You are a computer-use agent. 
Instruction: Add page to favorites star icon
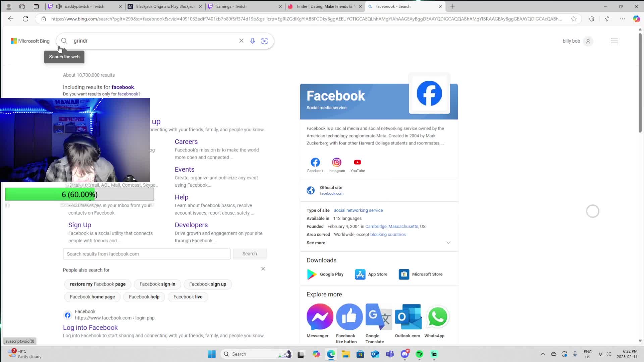[x=574, y=19]
